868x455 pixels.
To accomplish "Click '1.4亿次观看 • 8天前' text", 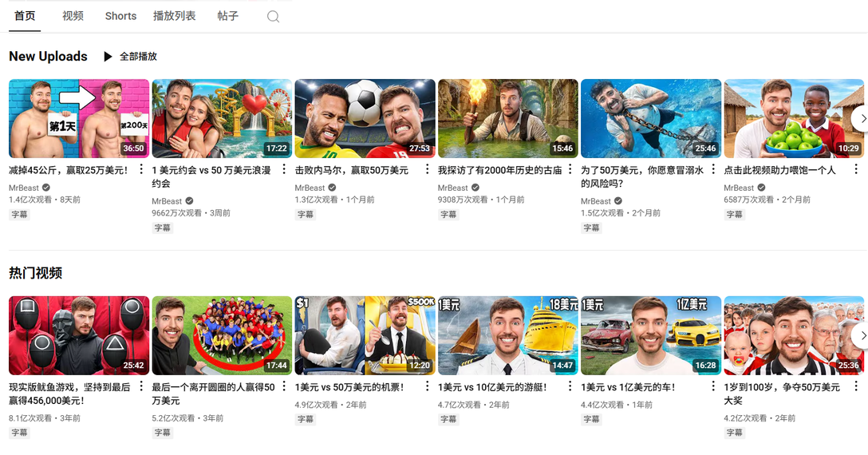I will (45, 200).
